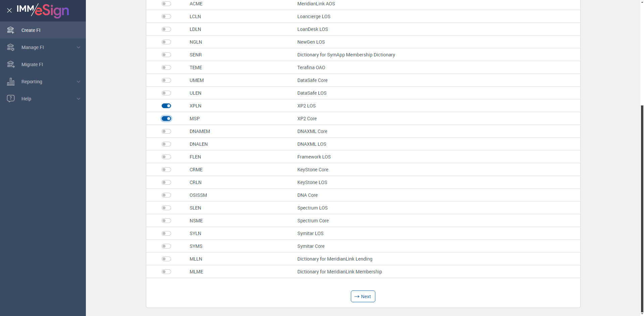Select the OSISSM code text
Viewport: 644px width, 316px height.
point(198,195)
